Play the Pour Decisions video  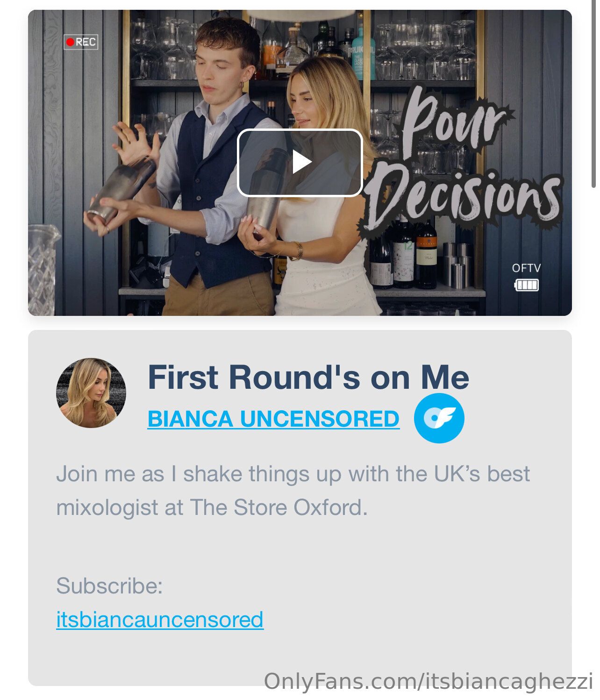click(300, 162)
